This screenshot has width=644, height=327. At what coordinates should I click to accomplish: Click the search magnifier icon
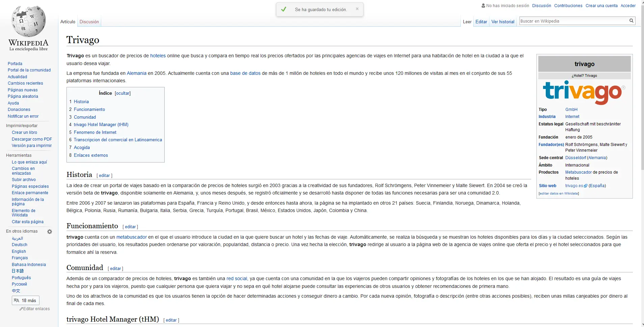(631, 21)
